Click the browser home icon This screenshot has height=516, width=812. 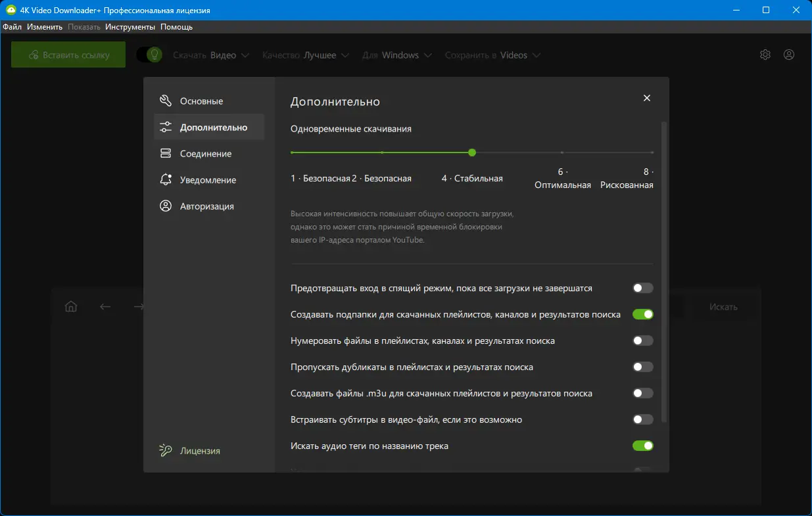71,306
